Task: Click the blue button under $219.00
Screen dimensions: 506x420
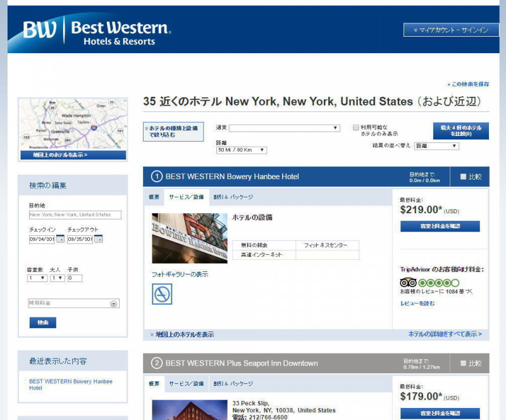Action: pos(440,226)
